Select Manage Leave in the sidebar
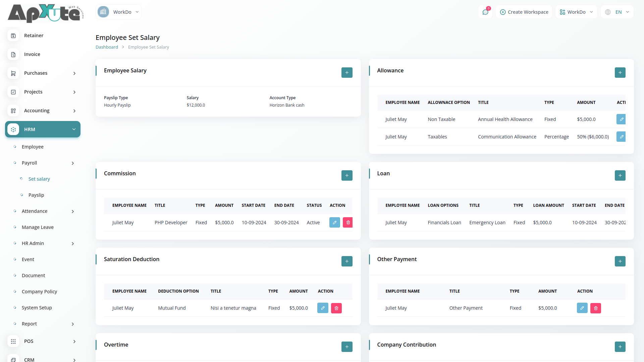 [38, 227]
